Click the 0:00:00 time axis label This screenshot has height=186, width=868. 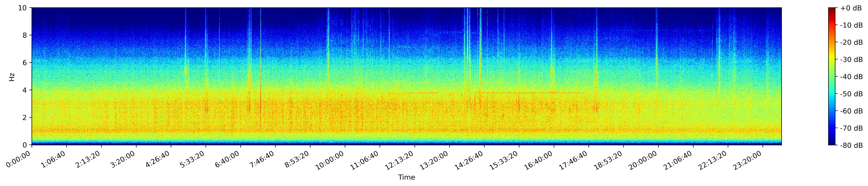(x=18, y=159)
